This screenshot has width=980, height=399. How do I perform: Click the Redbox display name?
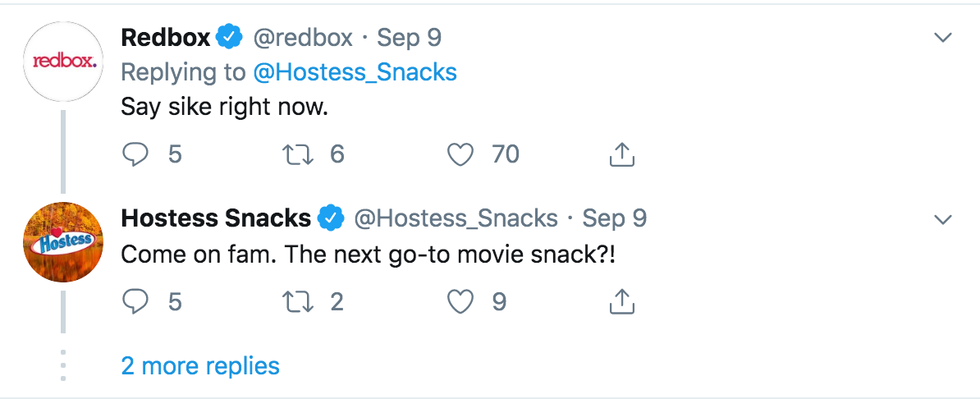tap(166, 38)
